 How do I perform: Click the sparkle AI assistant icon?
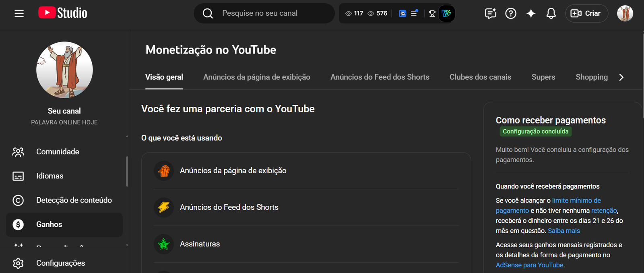tap(531, 13)
